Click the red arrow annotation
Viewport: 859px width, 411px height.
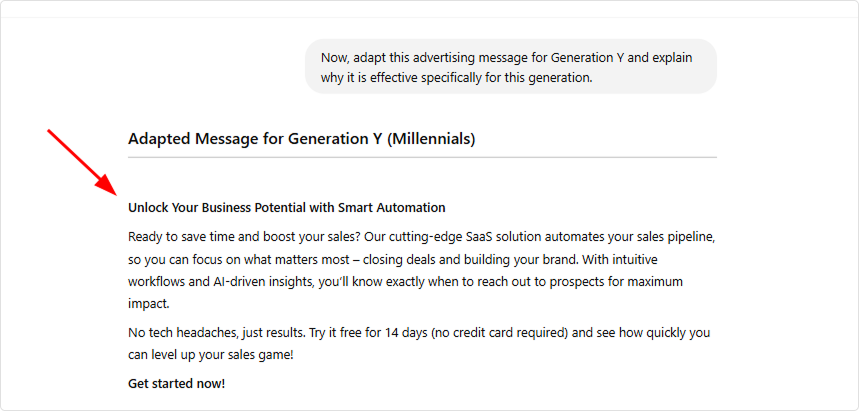(x=82, y=162)
